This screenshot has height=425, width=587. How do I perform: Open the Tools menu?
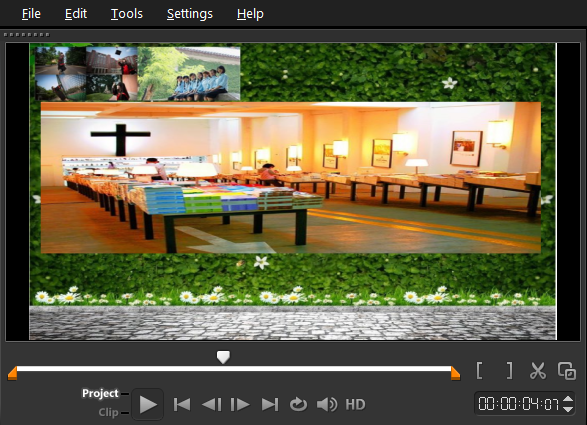(127, 14)
